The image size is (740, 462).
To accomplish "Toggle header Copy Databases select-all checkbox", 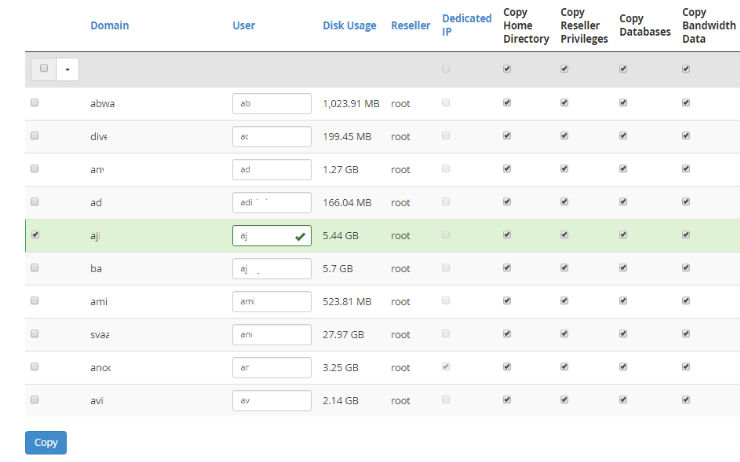I will click(x=623, y=69).
